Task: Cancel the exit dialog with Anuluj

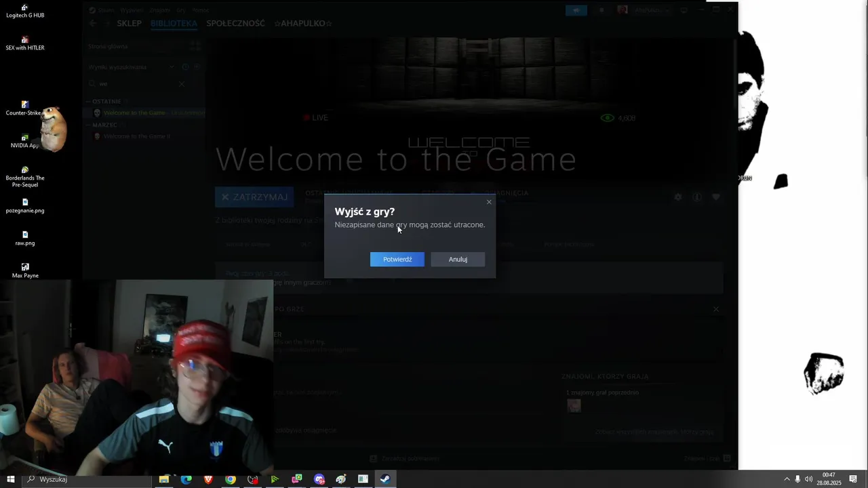Action: (458, 260)
